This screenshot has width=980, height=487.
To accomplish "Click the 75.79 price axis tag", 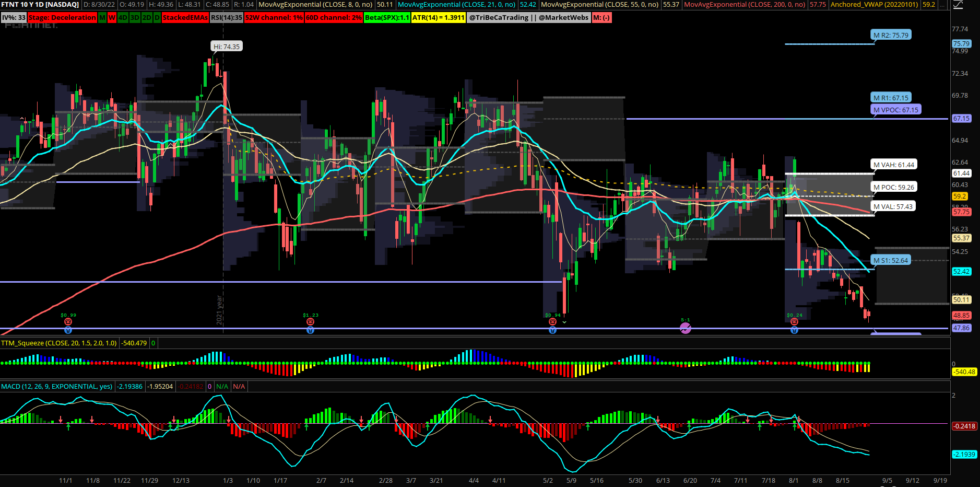I will [961, 43].
